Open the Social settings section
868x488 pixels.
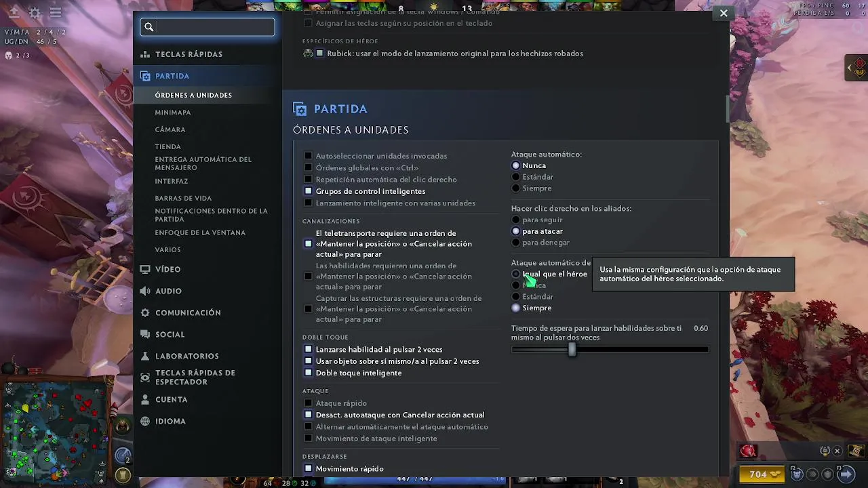170,334
